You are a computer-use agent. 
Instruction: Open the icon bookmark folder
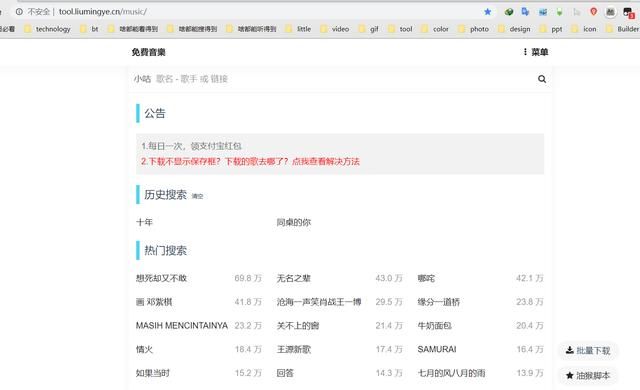pos(584,29)
